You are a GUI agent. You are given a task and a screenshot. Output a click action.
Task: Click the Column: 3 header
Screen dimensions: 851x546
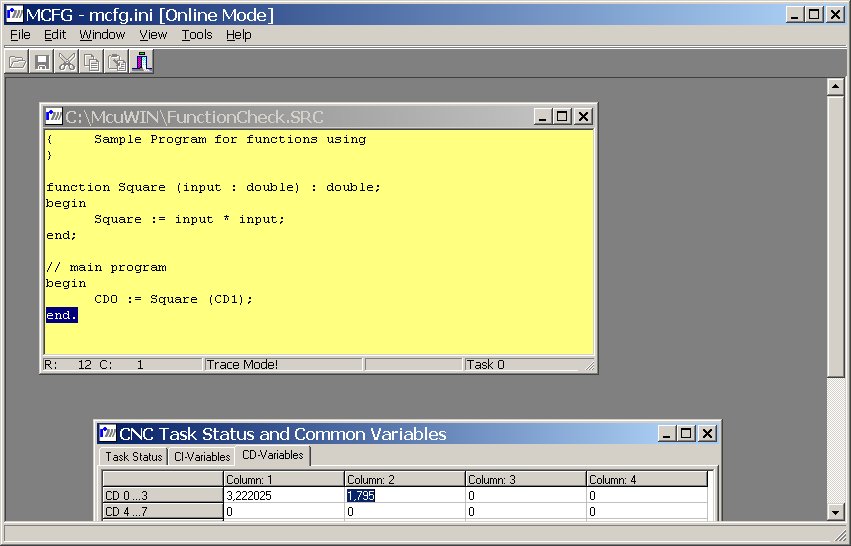tap(526, 479)
